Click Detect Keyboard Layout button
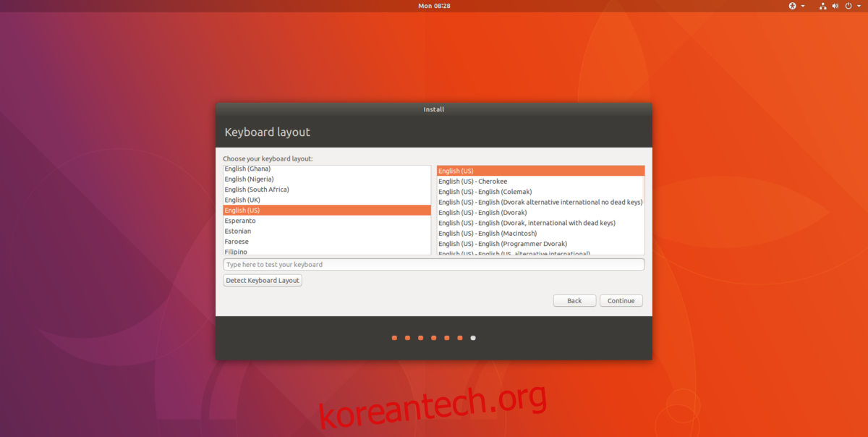The height and width of the screenshot is (437, 868). (263, 281)
